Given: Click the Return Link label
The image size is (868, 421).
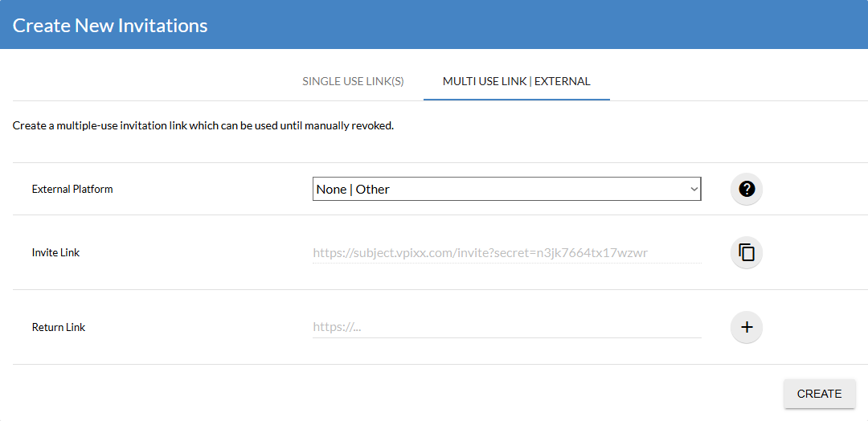Looking at the screenshot, I should (x=59, y=328).
